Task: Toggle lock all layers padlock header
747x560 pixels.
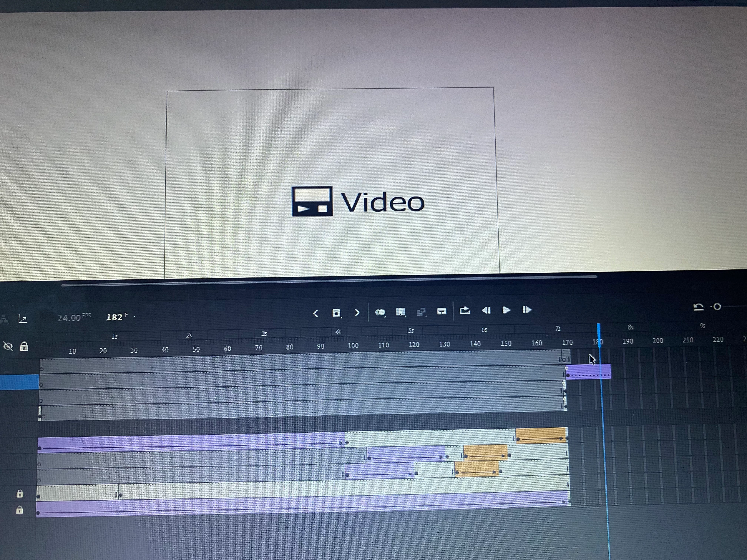Action: pyautogui.click(x=24, y=346)
